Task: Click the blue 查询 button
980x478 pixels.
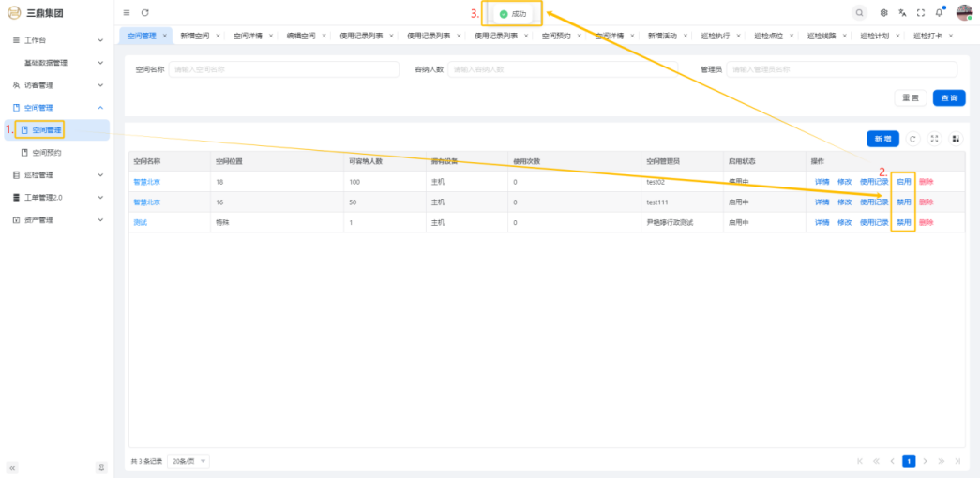Action: [948, 97]
